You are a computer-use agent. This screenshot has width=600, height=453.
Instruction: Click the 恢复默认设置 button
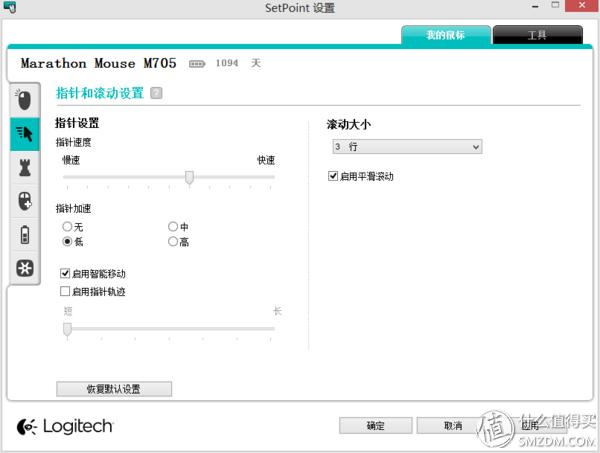point(114,389)
